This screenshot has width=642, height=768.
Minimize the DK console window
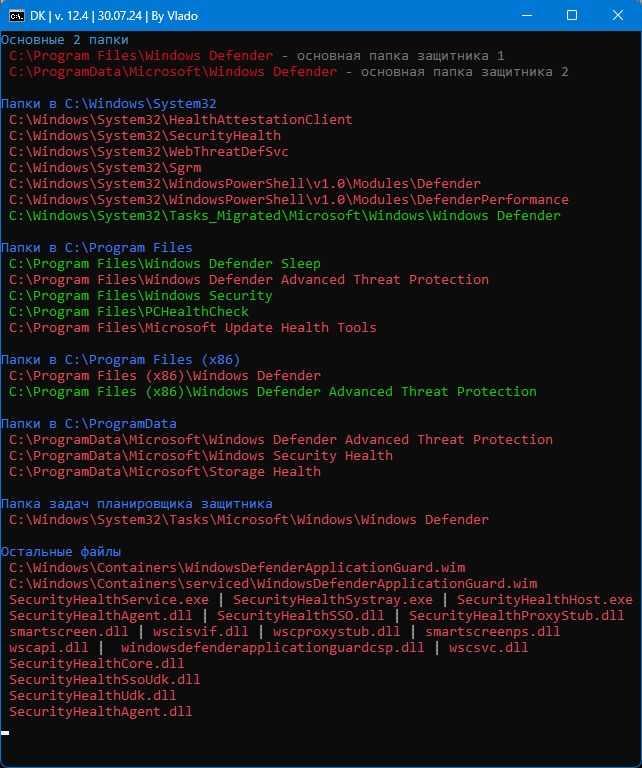click(x=527, y=16)
